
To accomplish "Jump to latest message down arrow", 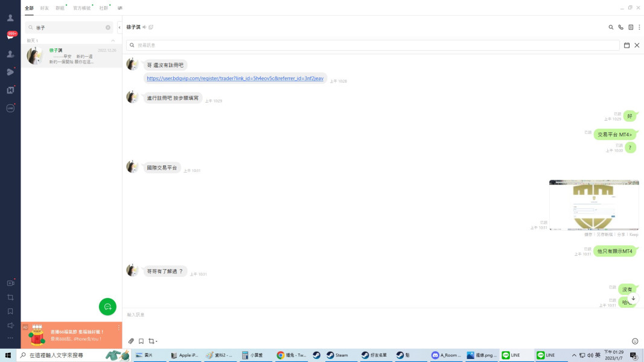I will [x=633, y=299].
